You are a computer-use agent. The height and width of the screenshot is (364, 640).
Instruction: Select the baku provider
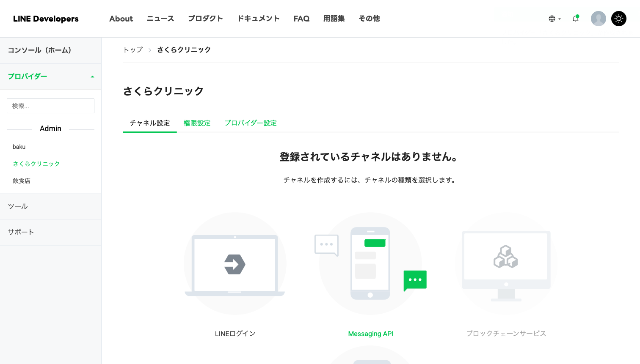click(19, 147)
